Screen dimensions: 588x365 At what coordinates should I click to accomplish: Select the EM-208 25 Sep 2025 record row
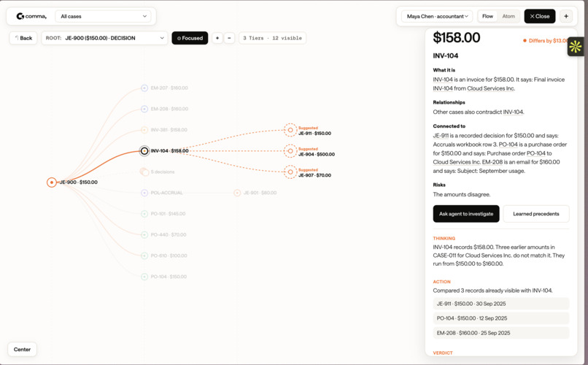(501, 333)
